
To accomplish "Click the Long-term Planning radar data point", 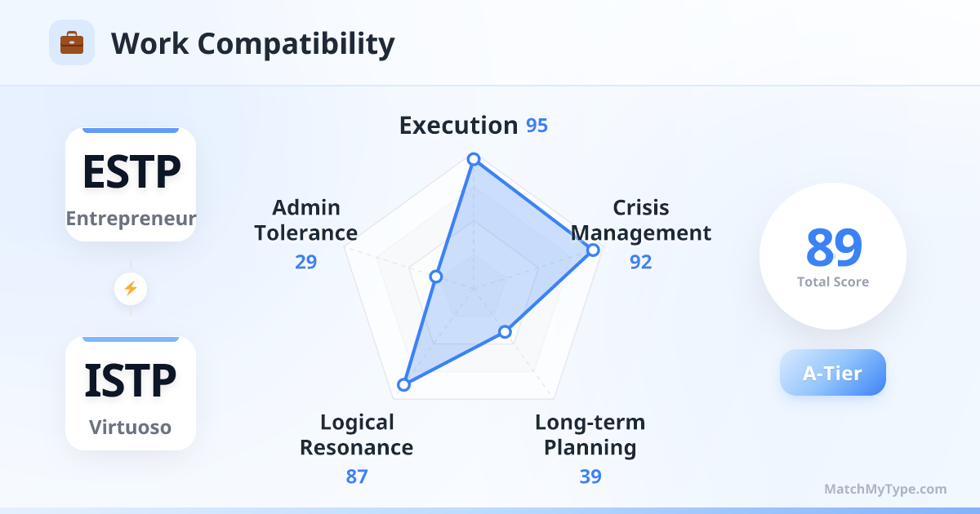I will pos(505,332).
